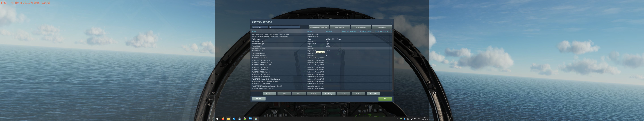The image size is (644, 121).
Task: Click the Load profile button
Action: click(x=382, y=27)
